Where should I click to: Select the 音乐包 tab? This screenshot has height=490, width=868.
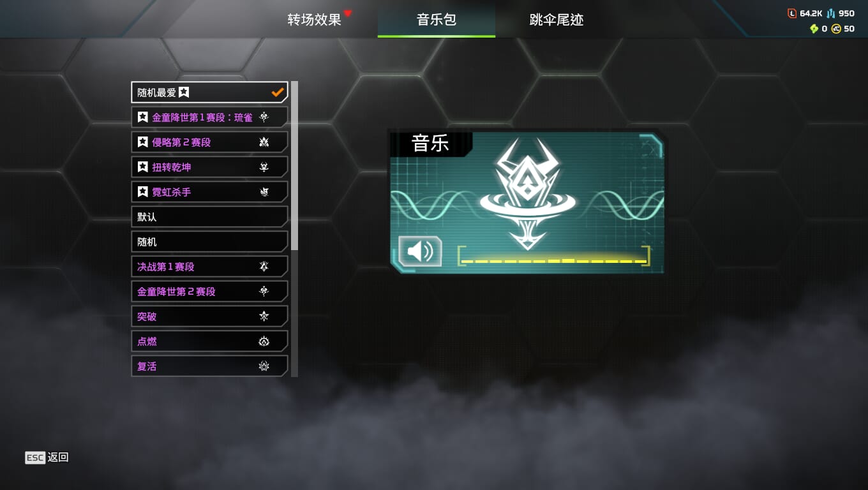tap(437, 19)
